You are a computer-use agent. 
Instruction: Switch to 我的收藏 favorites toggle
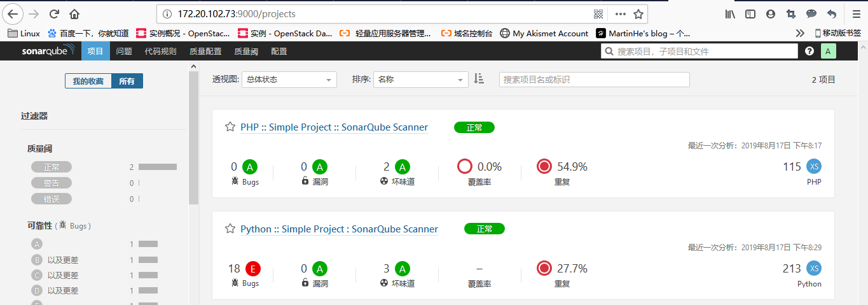pyautogui.click(x=88, y=81)
